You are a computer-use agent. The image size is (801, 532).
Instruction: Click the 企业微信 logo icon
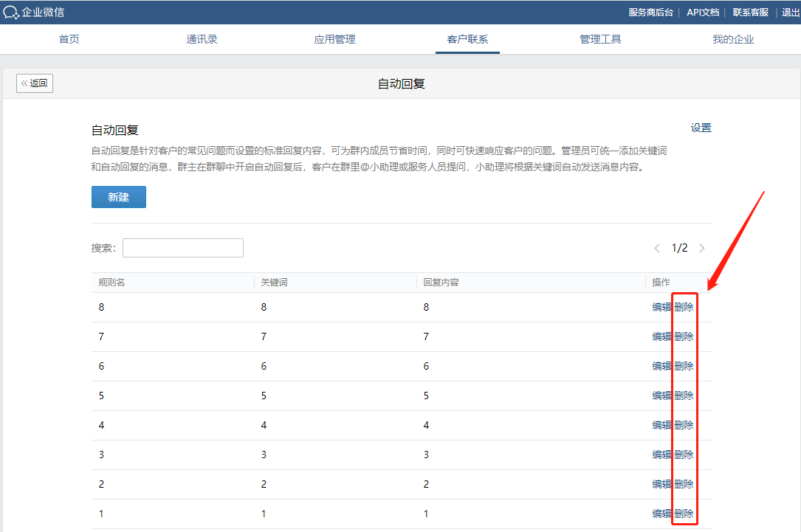pos(12,12)
